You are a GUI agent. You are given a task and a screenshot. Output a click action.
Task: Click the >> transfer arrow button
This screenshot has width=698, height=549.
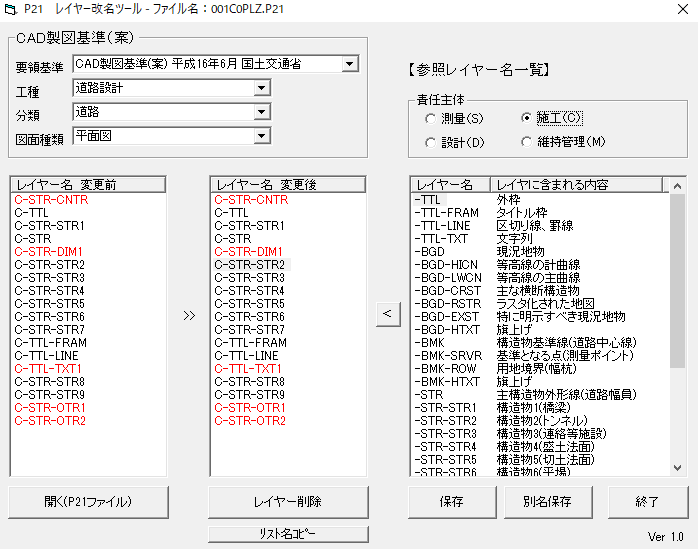pyautogui.click(x=189, y=315)
